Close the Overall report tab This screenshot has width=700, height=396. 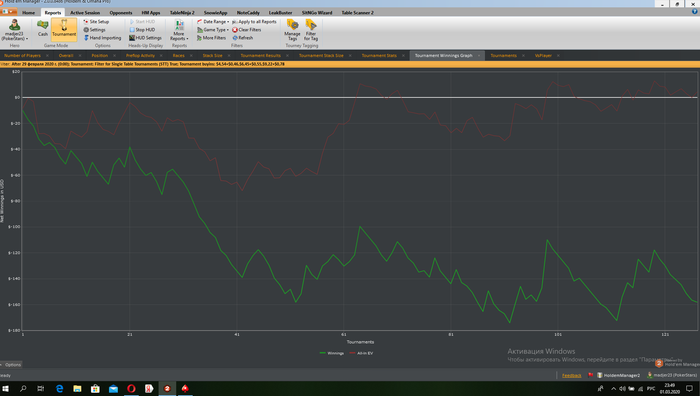tap(80, 56)
